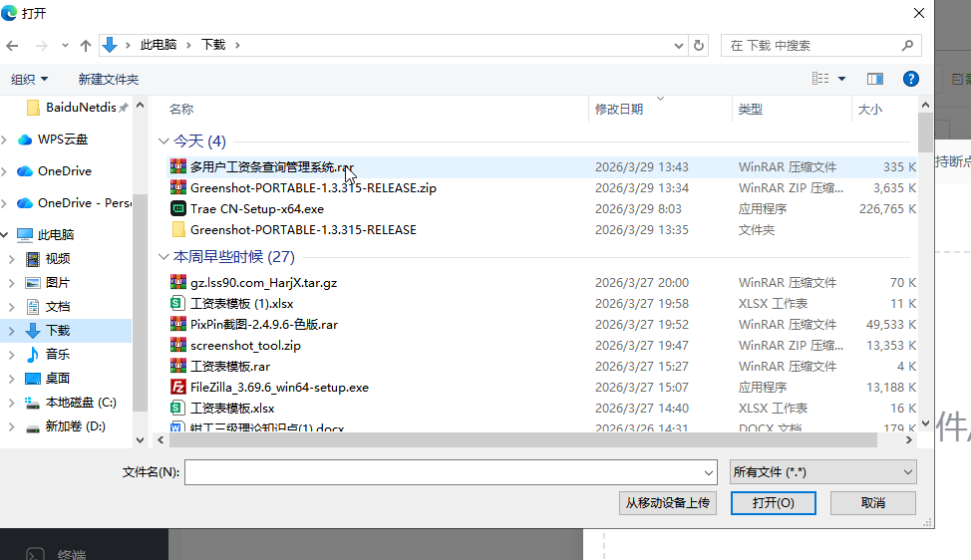Sort by 大小 column header
The width and height of the screenshot is (971, 560).
869,110
